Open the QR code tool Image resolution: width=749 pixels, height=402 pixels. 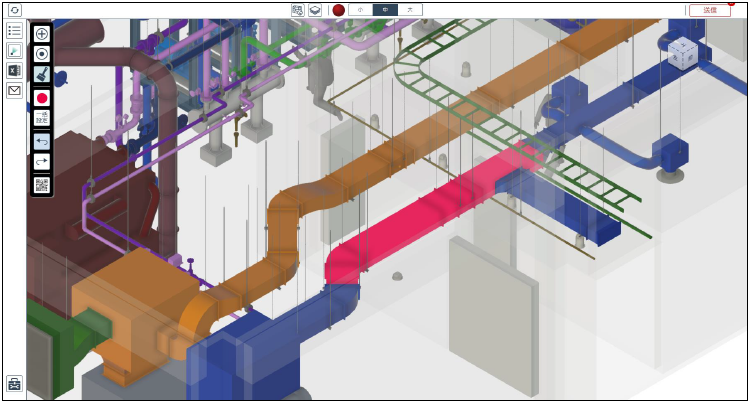coord(42,184)
